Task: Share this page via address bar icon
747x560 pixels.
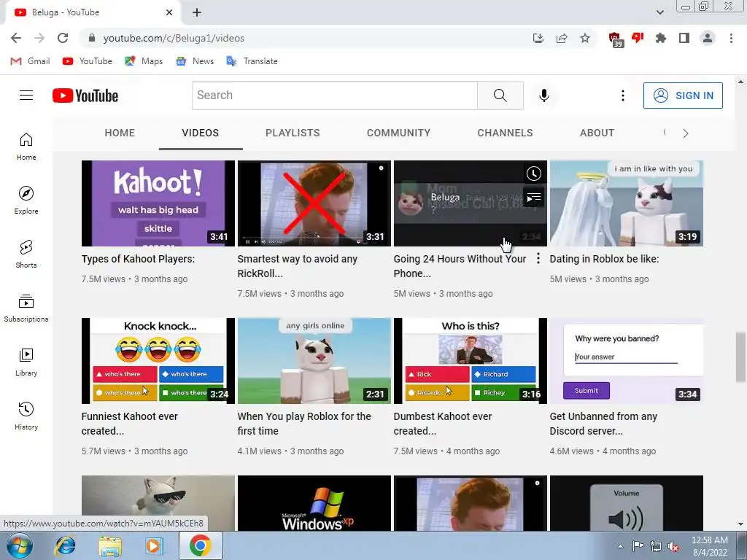Action: coord(562,38)
